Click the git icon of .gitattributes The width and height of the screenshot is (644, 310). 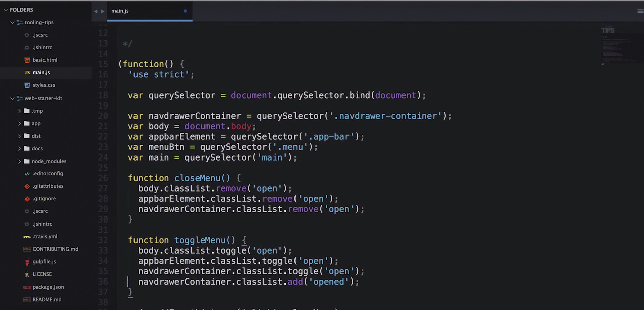27,186
